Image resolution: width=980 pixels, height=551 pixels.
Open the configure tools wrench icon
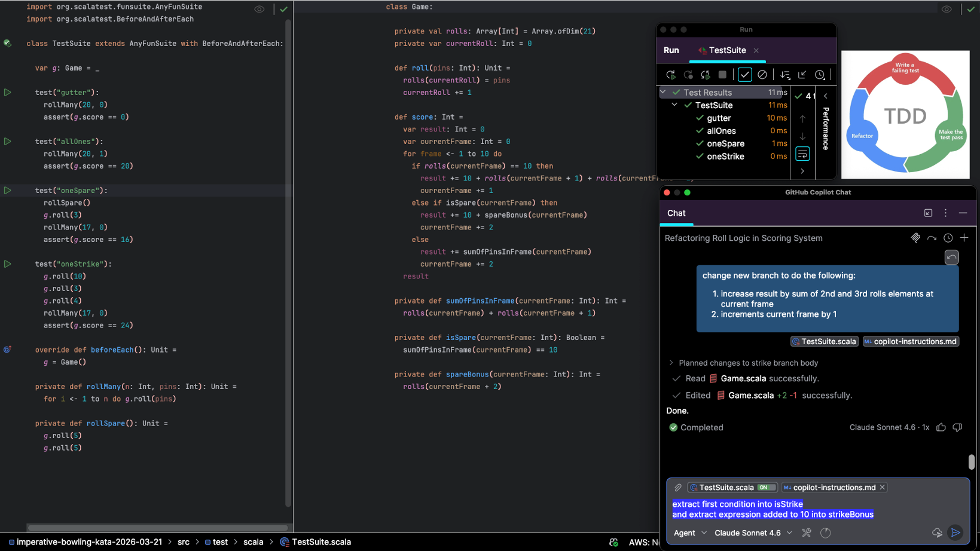click(807, 532)
